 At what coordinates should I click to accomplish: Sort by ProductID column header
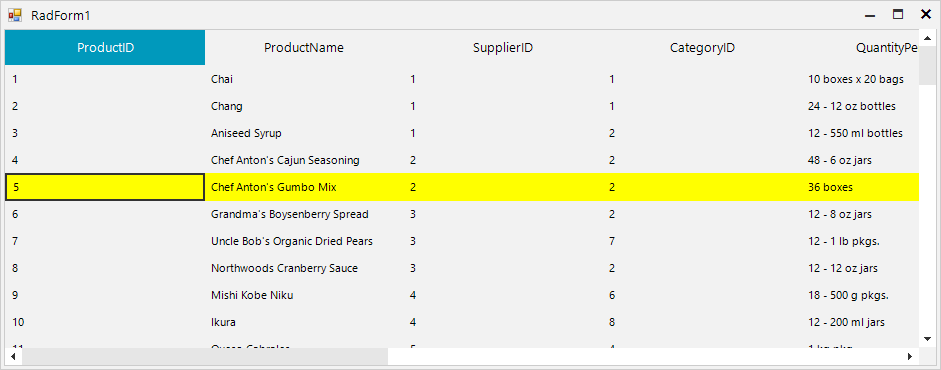105,47
